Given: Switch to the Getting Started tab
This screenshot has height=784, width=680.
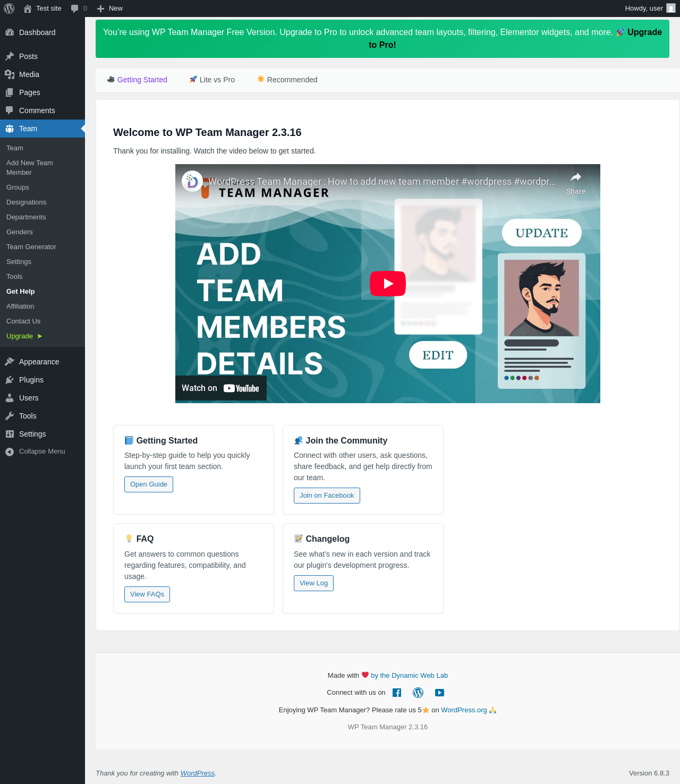Looking at the screenshot, I should click(x=137, y=80).
